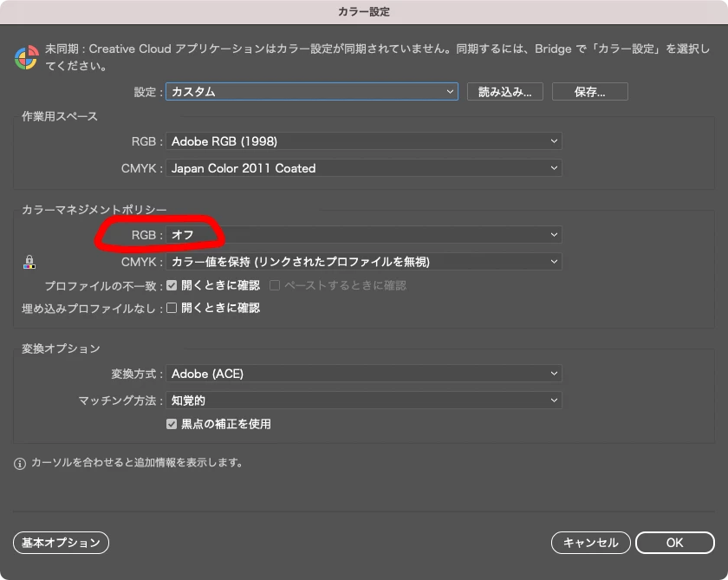This screenshot has width=728, height=580.
Task: Click the カーソルを合わせると追加情報 hint text
Action: [137, 463]
